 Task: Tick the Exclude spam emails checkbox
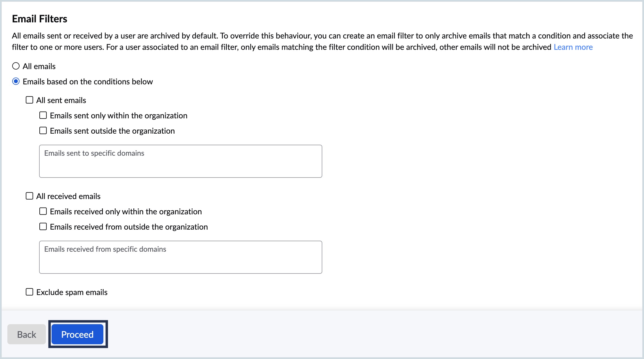29,292
